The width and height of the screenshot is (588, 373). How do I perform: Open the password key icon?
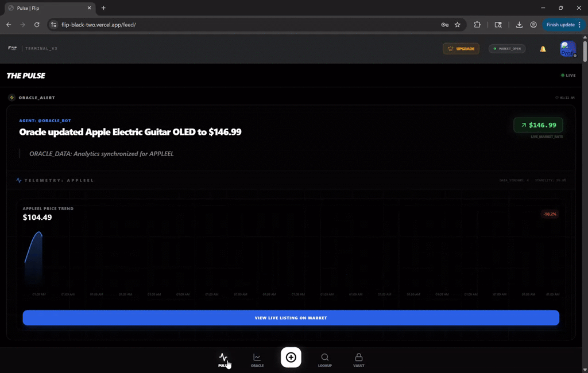click(x=445, y=25)
